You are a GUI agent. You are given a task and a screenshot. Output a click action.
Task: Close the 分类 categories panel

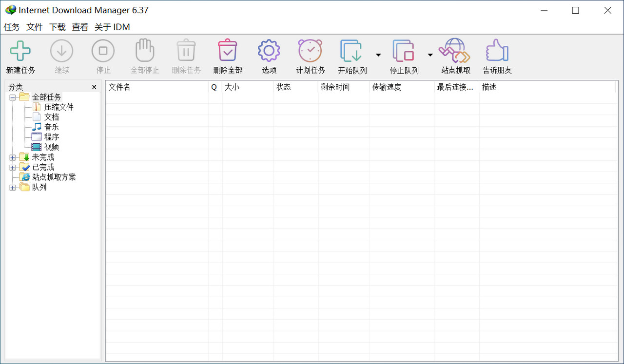[x=94, y=87]
